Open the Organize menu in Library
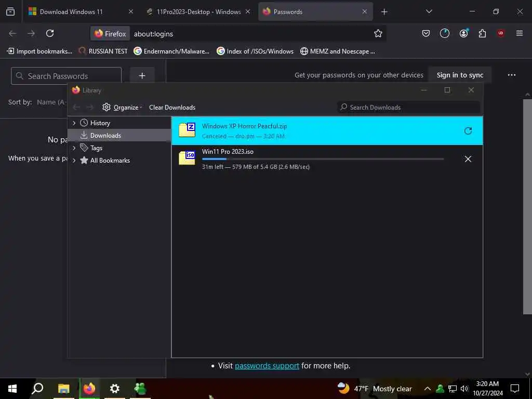The width and height of the screenshot is (532, 399). 122,107
